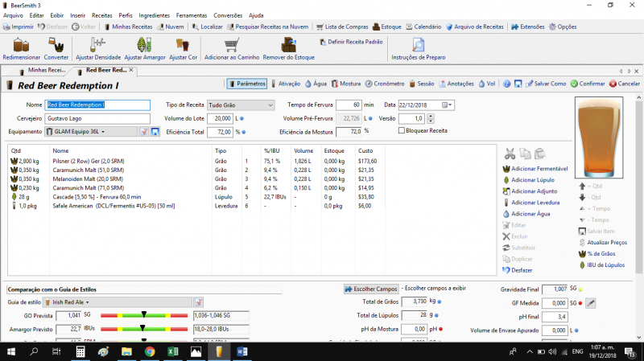Open Minhas Receitas from toolbar
The image size is (644, 361).
pos(128,27)
